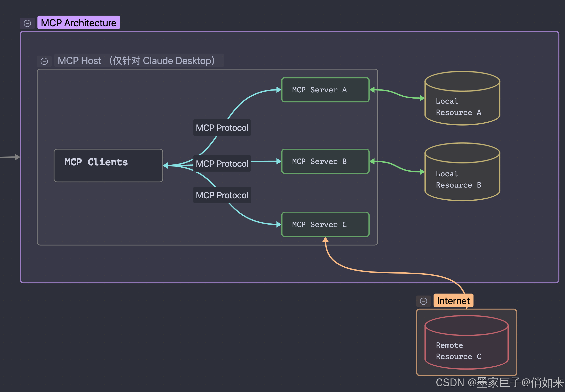This screenshot has width=565, height=392.
Task: Select the MCP Server B node
Action: 325,161
